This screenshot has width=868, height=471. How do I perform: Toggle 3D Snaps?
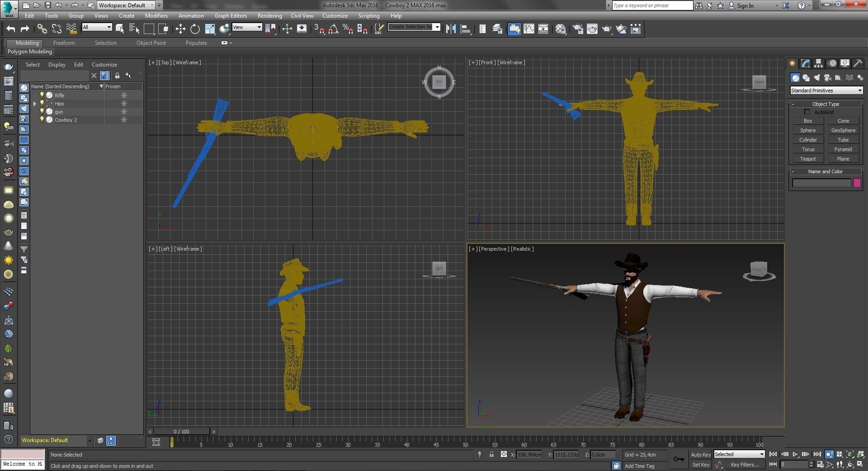coord(319,29)
